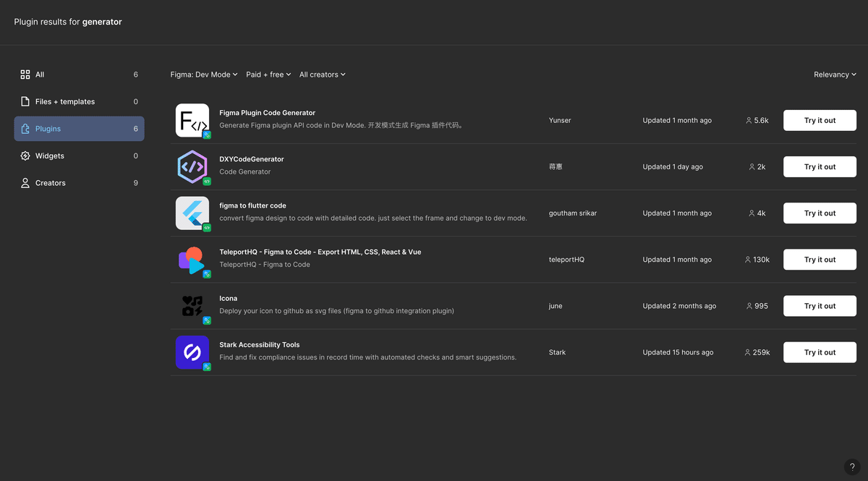
Task: Open the figma to flutter code icon
Action: [192, 213]
